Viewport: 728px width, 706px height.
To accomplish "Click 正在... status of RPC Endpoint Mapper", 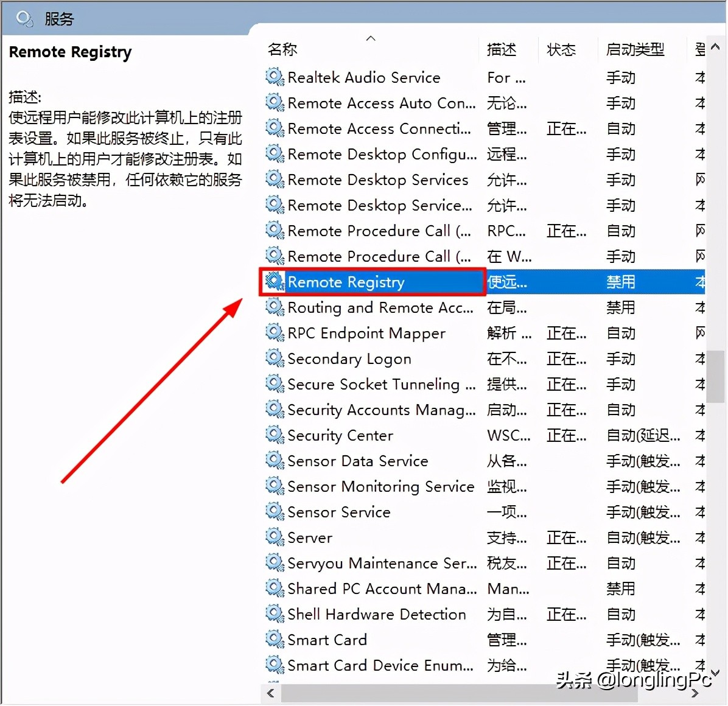I will pos(567,334).
